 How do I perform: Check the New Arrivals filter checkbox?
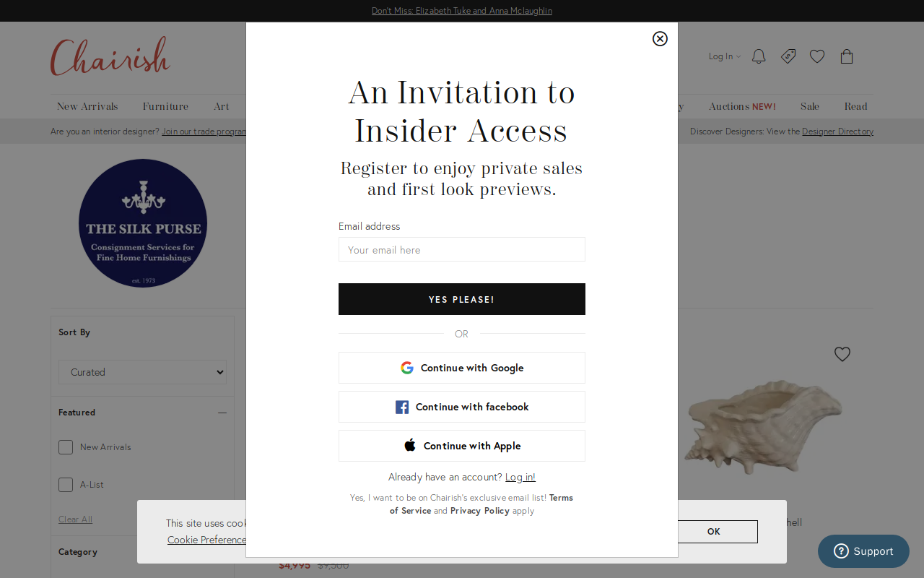(x=66, y=447)
